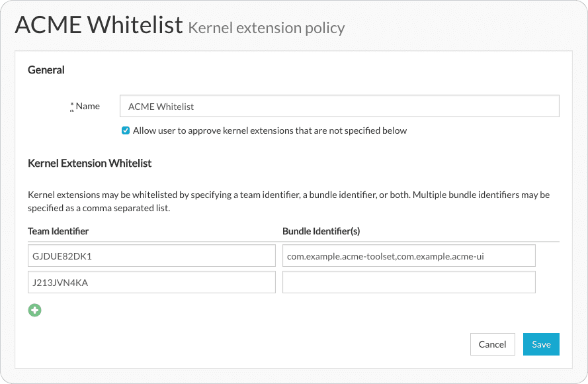Click the Name field label
Screen dimensions: 588x384
tap(88, 106)
